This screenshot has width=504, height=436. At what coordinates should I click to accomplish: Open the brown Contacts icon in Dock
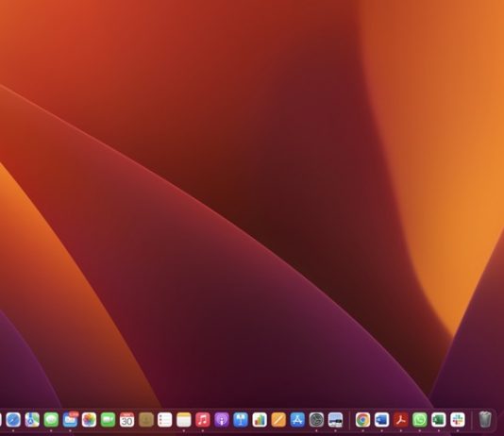click(146, 420)
